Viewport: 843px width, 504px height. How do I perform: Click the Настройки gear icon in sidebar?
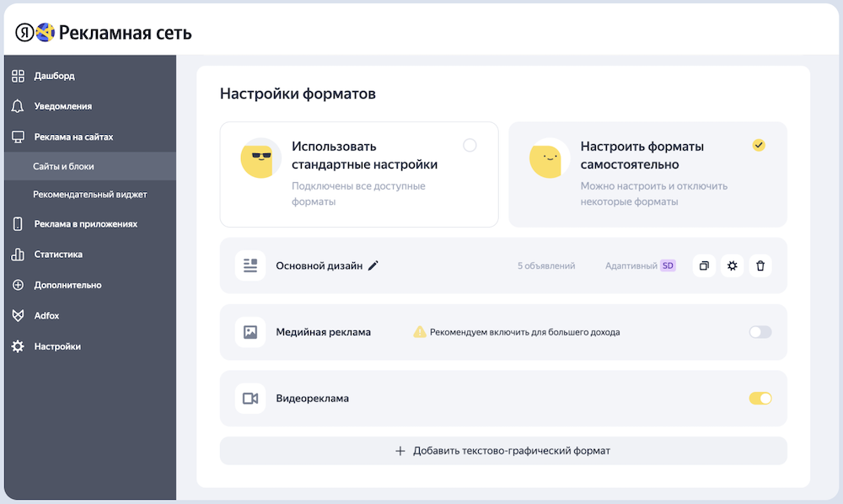(x=18, y=346)
